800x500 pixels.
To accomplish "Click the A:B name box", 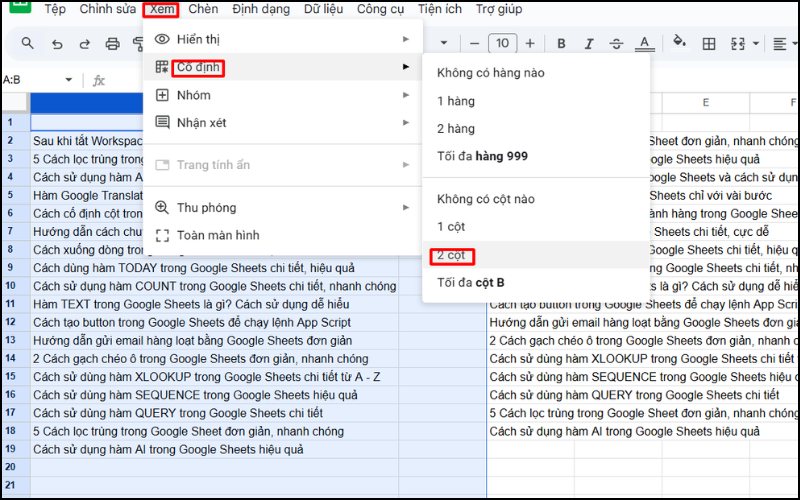I will pos(31,80).
